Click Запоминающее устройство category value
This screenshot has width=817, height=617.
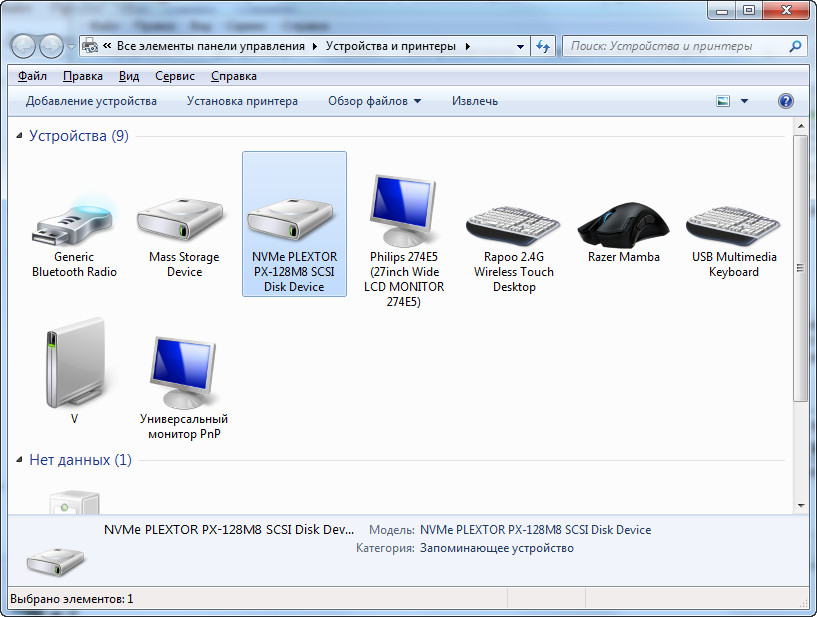[497, 548]
